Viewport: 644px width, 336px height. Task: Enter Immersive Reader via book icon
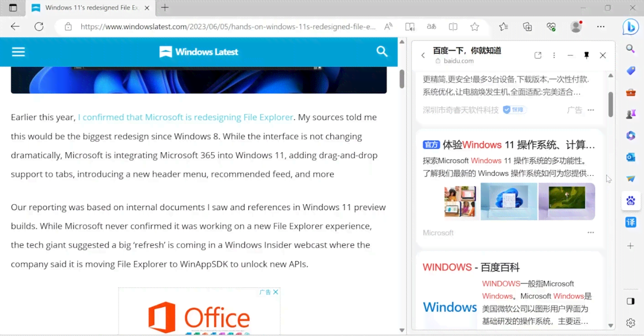click(410, 26)
